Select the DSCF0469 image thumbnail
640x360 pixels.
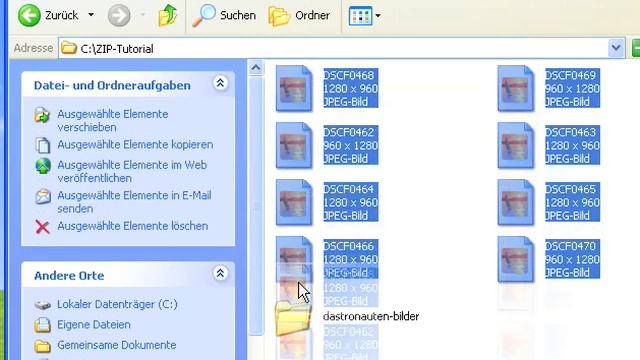(x=516, y=89)
